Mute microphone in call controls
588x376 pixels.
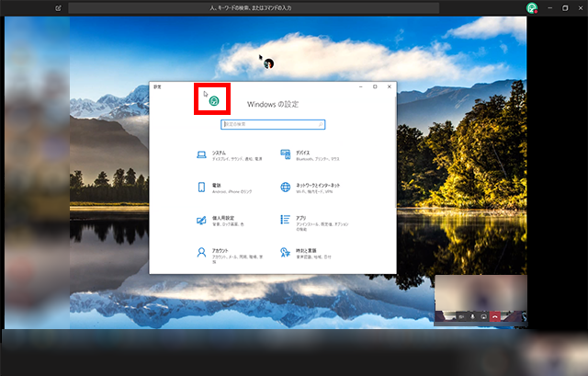(471, 315)
